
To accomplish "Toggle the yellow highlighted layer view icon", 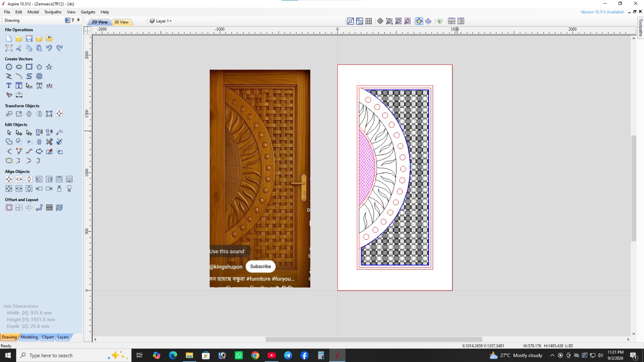I will [419, 21].
